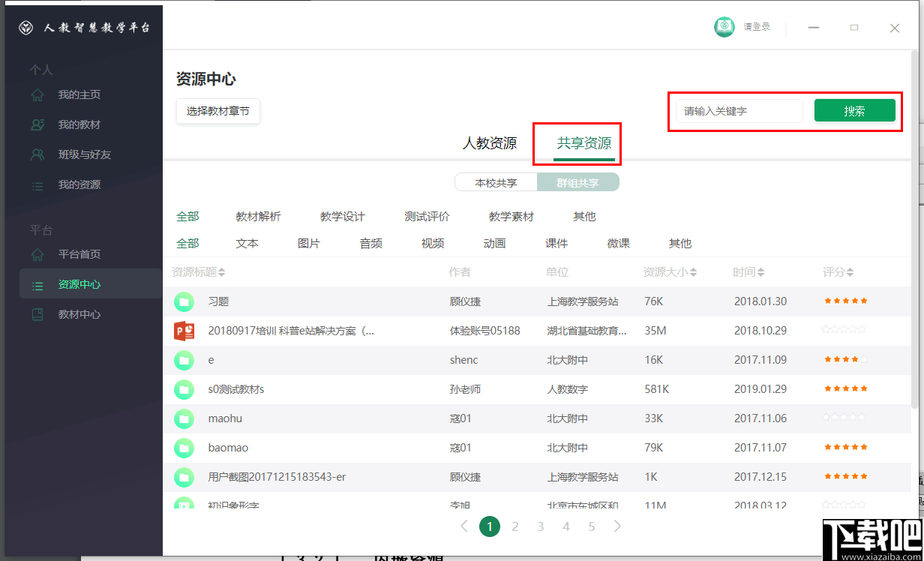Open the green file icon beside 习题
Screen dimensions: 924x561
pyautogui.click(x=184, y=301)
